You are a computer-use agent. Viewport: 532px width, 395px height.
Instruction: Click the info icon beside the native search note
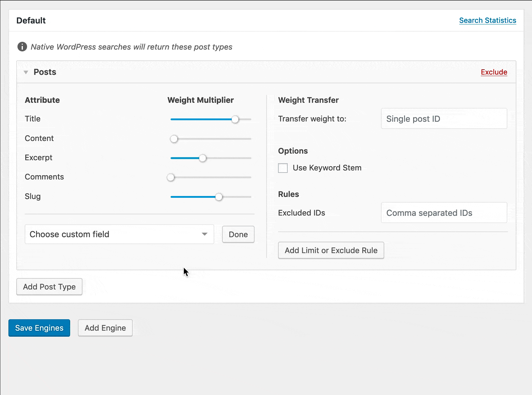point(22,47)
